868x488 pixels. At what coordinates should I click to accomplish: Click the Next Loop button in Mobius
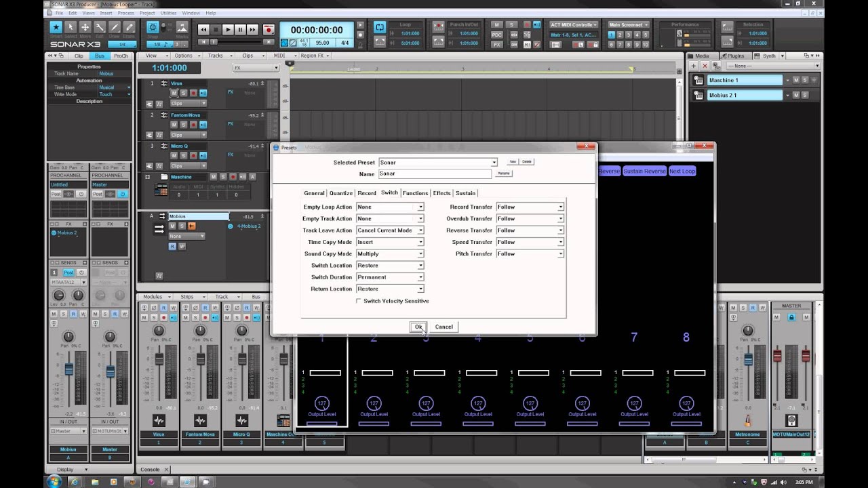click(682, 171)
